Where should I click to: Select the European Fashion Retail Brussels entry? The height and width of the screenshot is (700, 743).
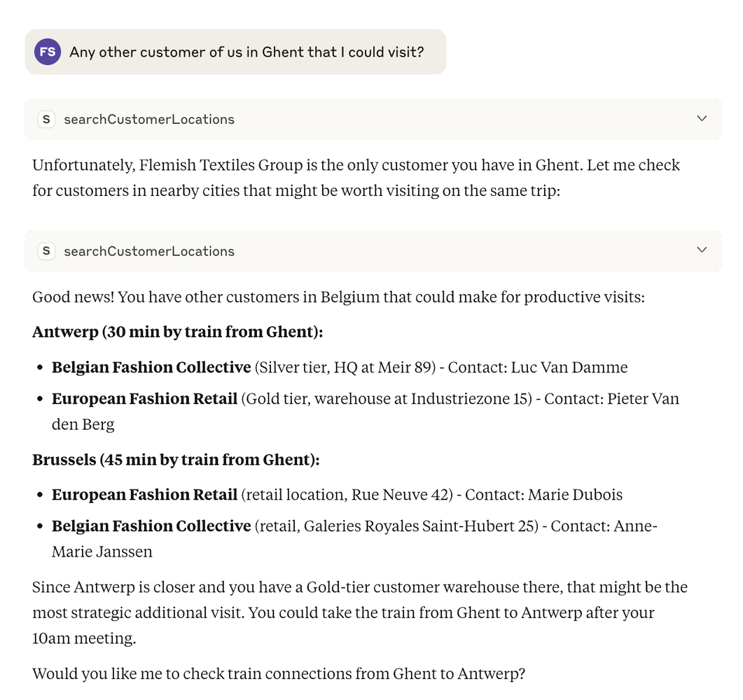(145, 494)
